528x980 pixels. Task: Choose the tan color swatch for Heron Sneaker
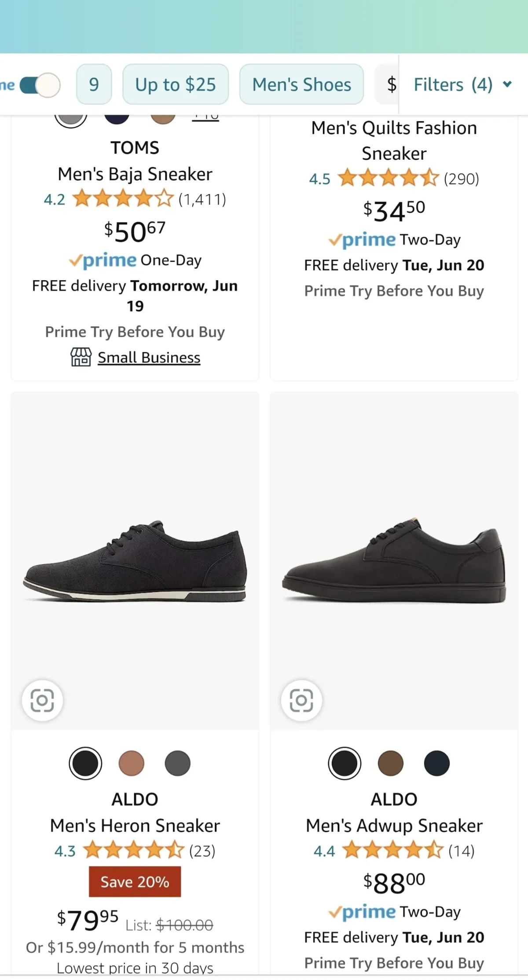click(131, 763)
